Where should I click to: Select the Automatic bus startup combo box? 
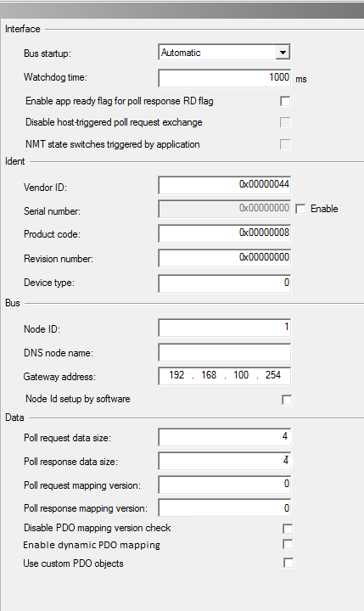225,53
